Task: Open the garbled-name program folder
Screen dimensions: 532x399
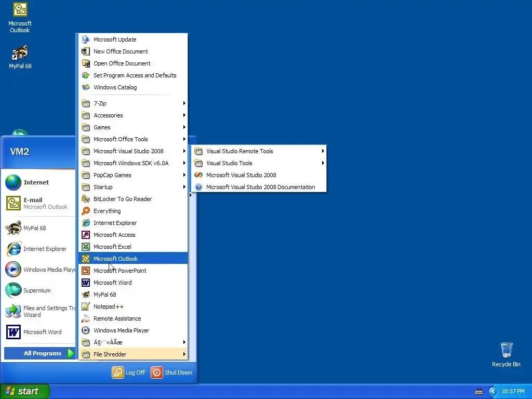Action: pyautogui.click(x=133, y=342)
